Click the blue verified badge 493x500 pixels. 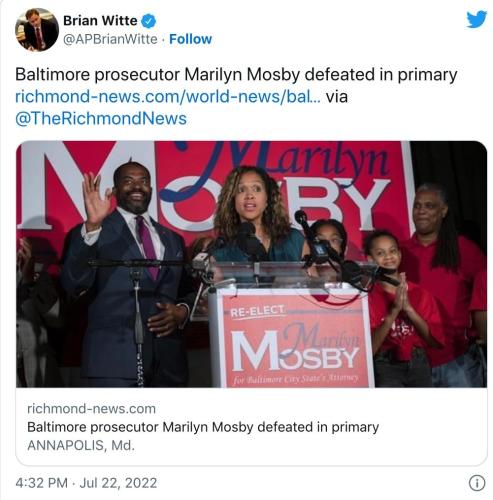click(x=149, y=21)
